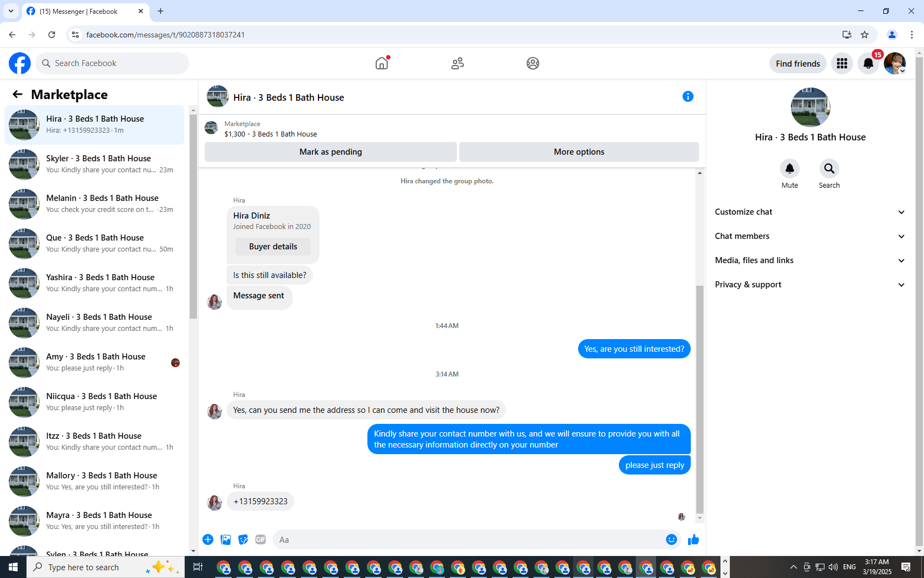Open the Que 3 Beds conversation
The width and height of the screenshot is (924, 578).
(95, 244)
